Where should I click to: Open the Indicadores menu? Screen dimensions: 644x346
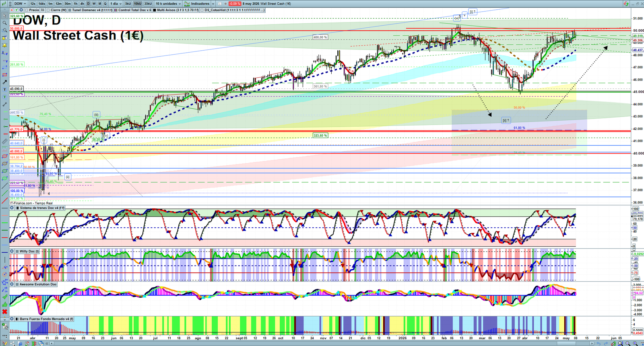pos(200,4)
